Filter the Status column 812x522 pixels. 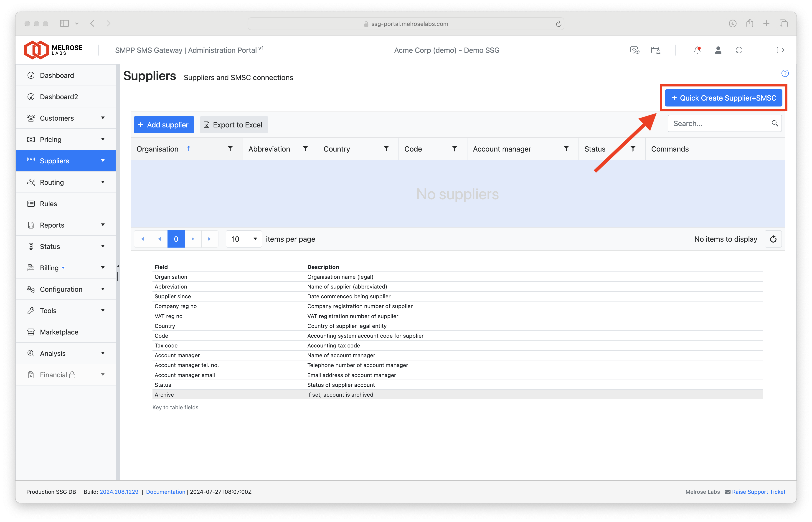(x=633, y=149)
